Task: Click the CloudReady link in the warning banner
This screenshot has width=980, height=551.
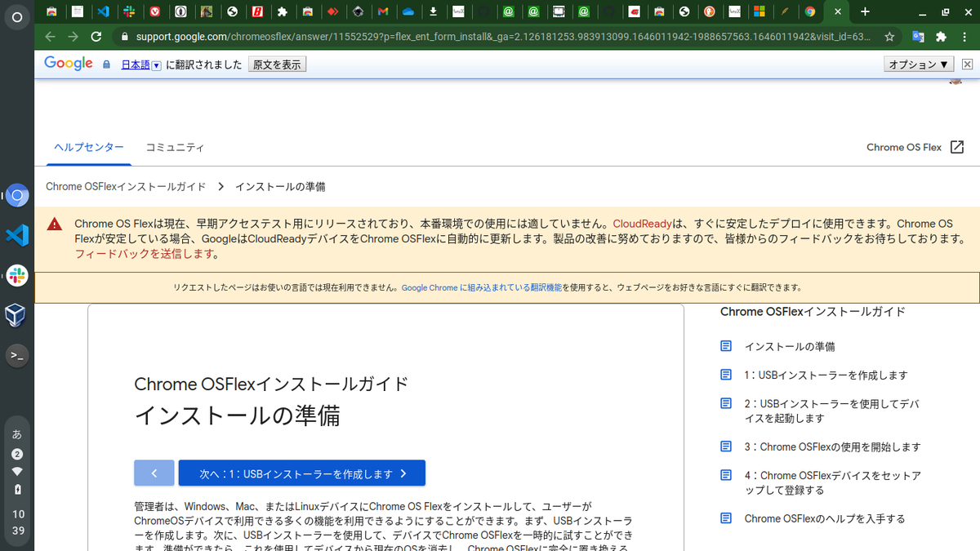Action: tap(641, 224)
